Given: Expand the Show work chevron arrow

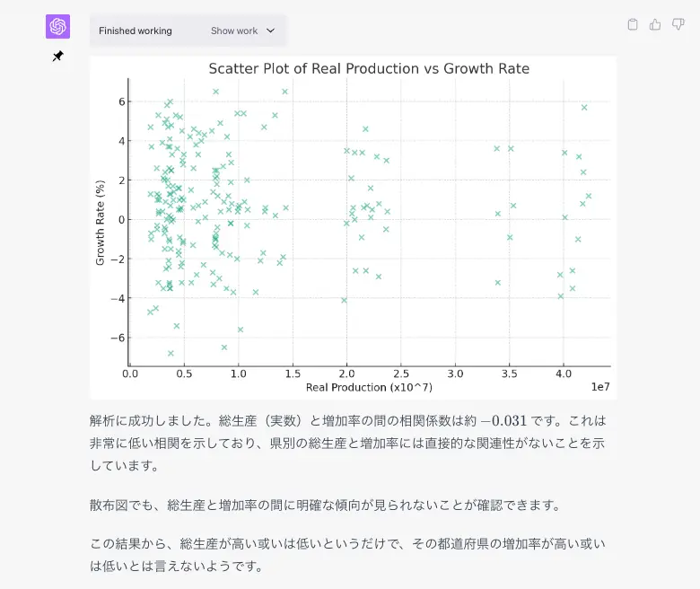Looking at the screenshot, I should [271, 31].
